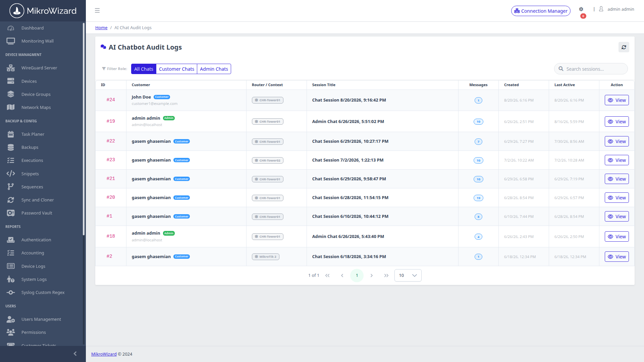644x362 pixels.
Task: Open the Executions list icon
Action: coord(11,160)
